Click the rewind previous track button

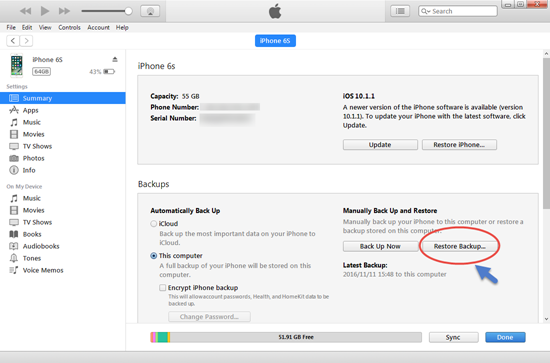pyautogui.click(x=25, y=11)
